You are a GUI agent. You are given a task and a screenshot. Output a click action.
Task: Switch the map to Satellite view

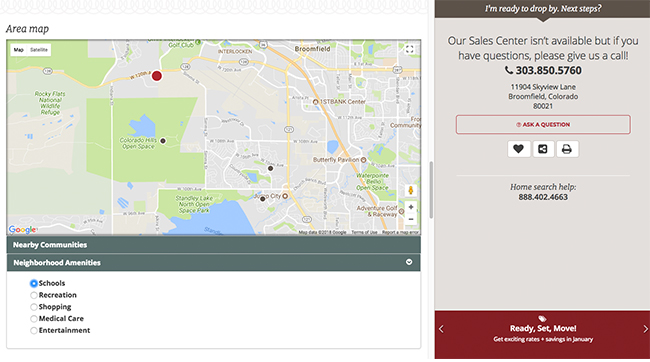[39, 50]
